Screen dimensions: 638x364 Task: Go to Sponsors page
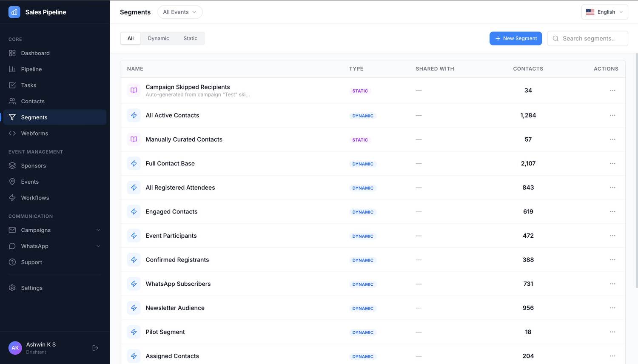click(55, 166)
